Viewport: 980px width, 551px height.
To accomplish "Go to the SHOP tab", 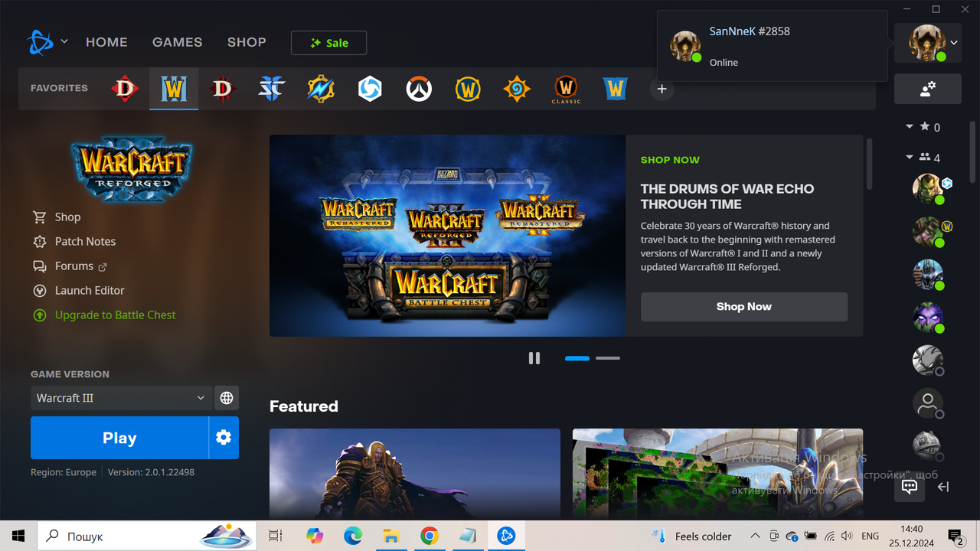I will coord(247,42).
